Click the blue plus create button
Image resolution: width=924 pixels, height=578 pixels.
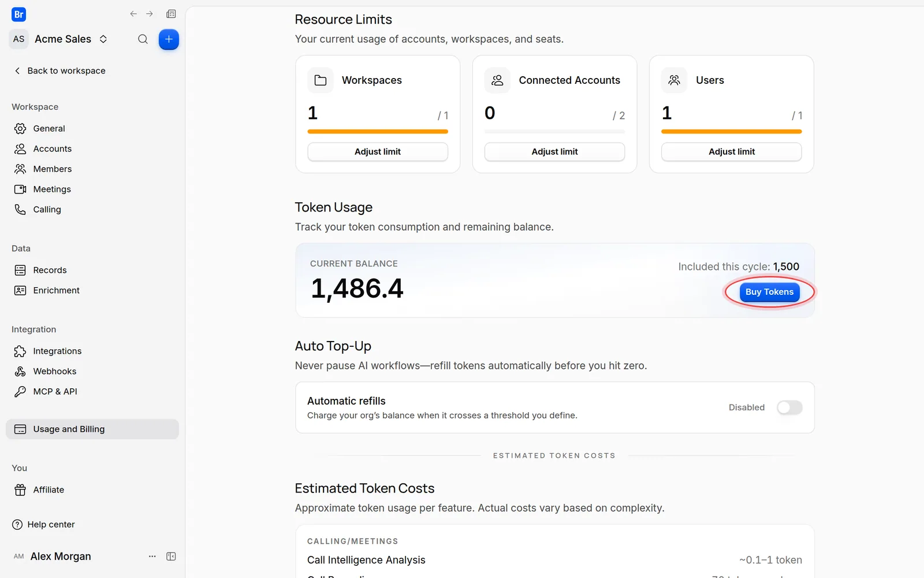point(169,39)
